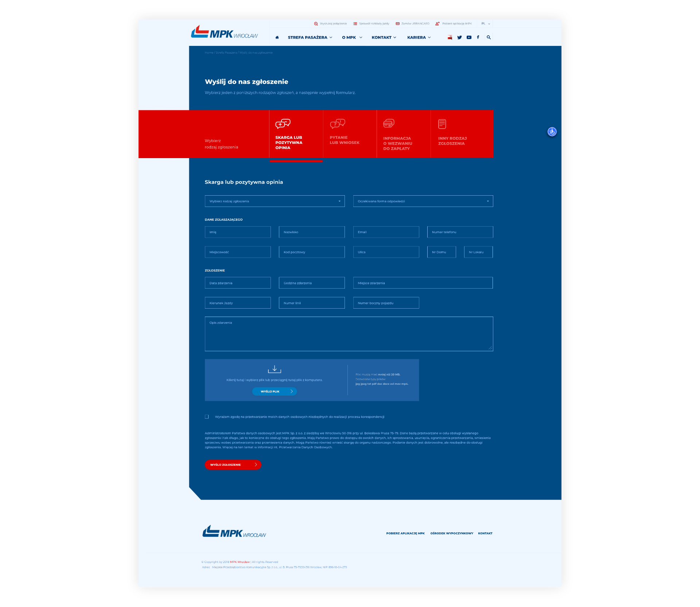
Task: Click the Opis zdarzenia text area
Action: tap(349, 334)
